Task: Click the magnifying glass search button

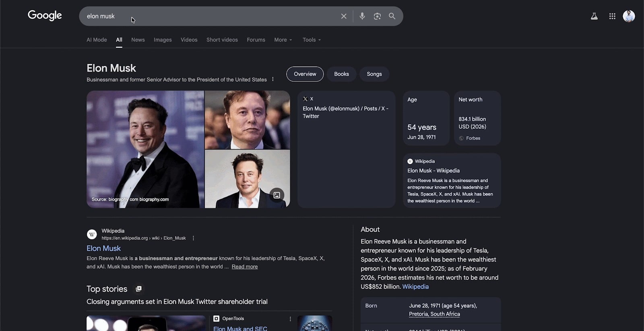Action: pyautogui.click(x=392, y=16)
